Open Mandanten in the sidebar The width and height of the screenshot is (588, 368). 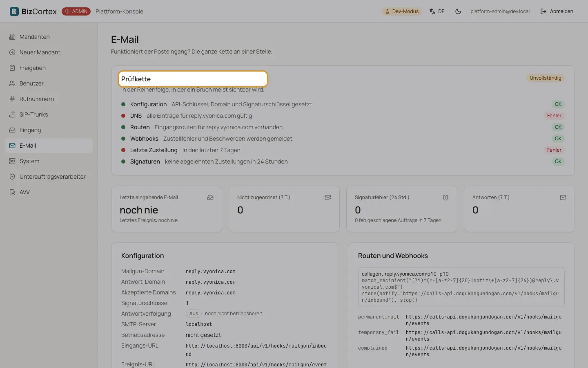click(49, 37)
